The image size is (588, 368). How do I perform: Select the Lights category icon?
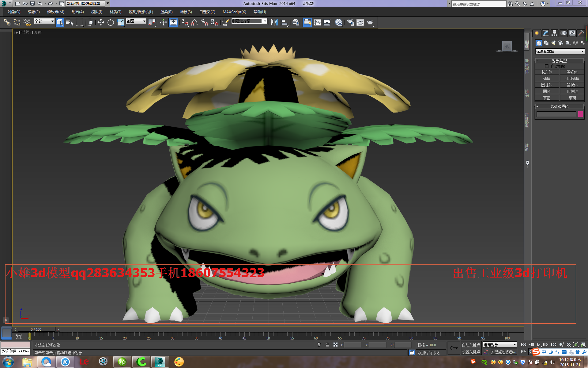point(553,43)
